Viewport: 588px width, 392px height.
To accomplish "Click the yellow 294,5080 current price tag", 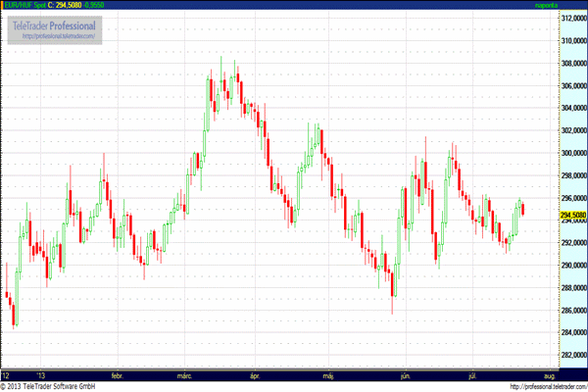I will pyautogui.click(x=572, y=215).
